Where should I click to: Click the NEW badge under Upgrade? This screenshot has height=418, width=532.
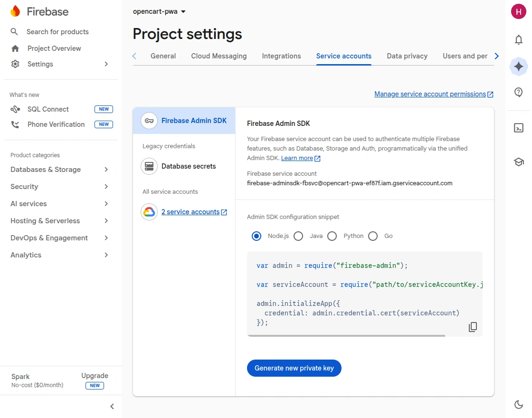coord(95,386)
